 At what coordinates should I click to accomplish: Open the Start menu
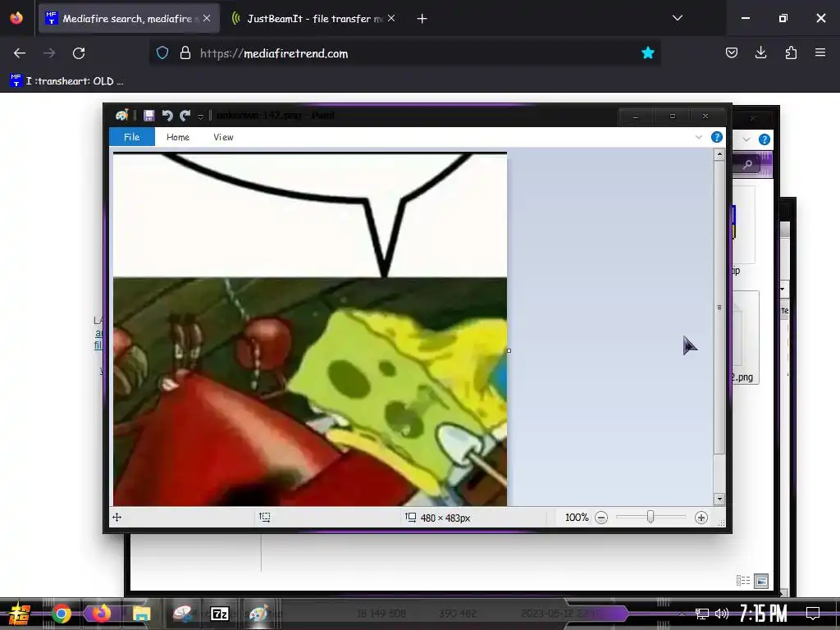point(20,614)
